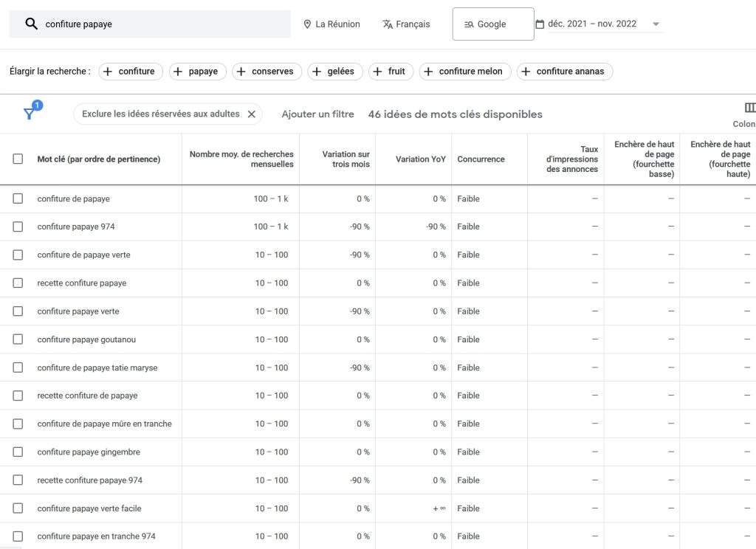Add the confiture melon keyword suggestion
The width and height of the screenshot is (756, 549).
(464, 71)
